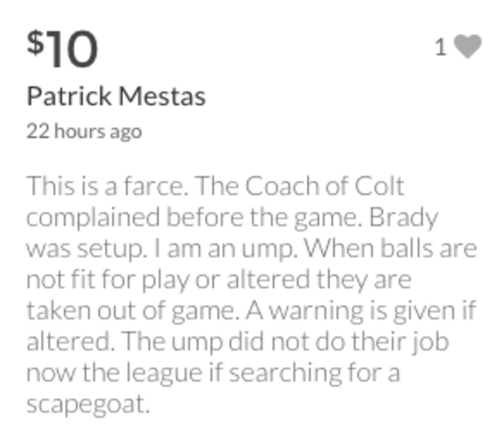Image resolution: width=504 pixels, height=435 pixels.
Task: Click the $10 donation amount
Action: tap(61, 47)
